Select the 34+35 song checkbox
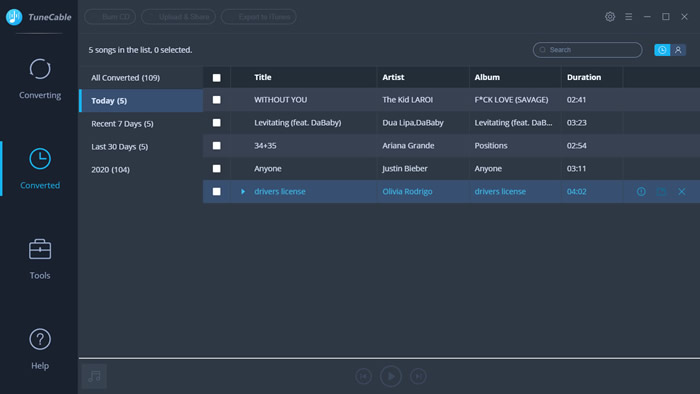 point(217,145)
